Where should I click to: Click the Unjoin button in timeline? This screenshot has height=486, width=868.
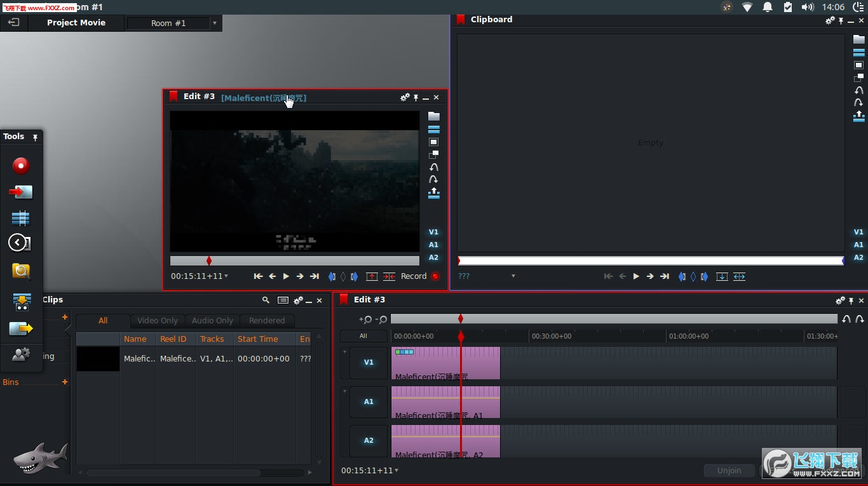click(x=729, y=471)
